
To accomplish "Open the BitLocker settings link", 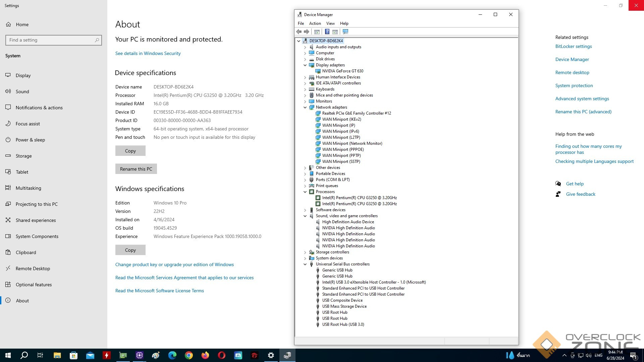I will (573, 46).
